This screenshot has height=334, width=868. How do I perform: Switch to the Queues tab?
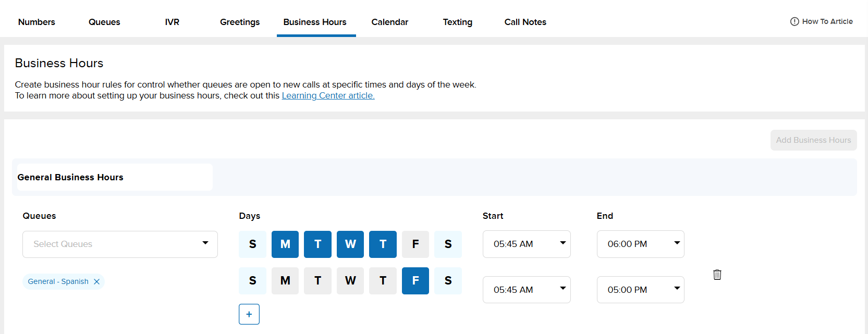click(104, 22)
